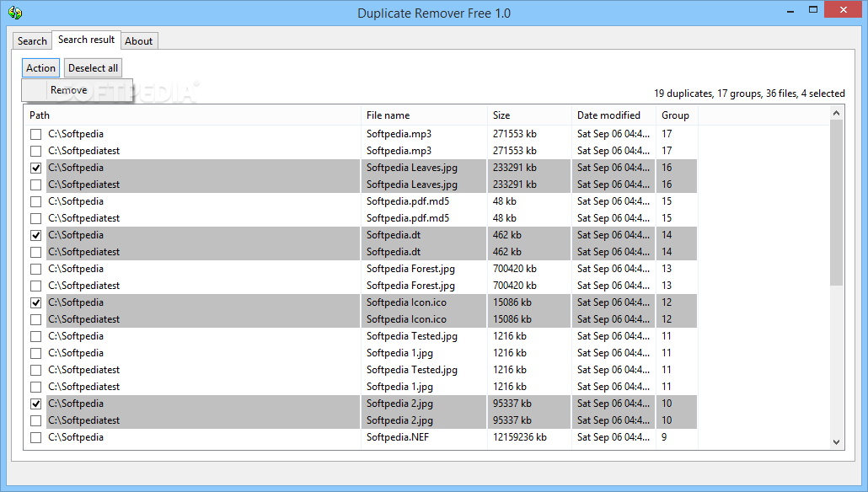Check the C:\Softpedia Softpedia 1.jpg checkbox
Viewport: 868px width, 492px height.
tap(36, 353)
